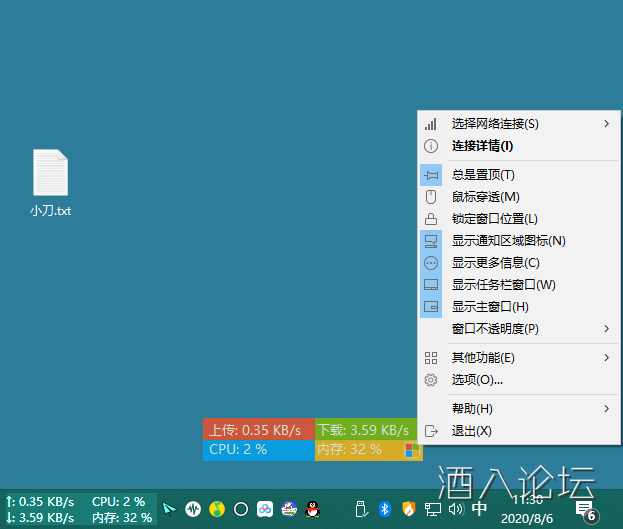Click the volume speaker tray icon

[456, 509]
